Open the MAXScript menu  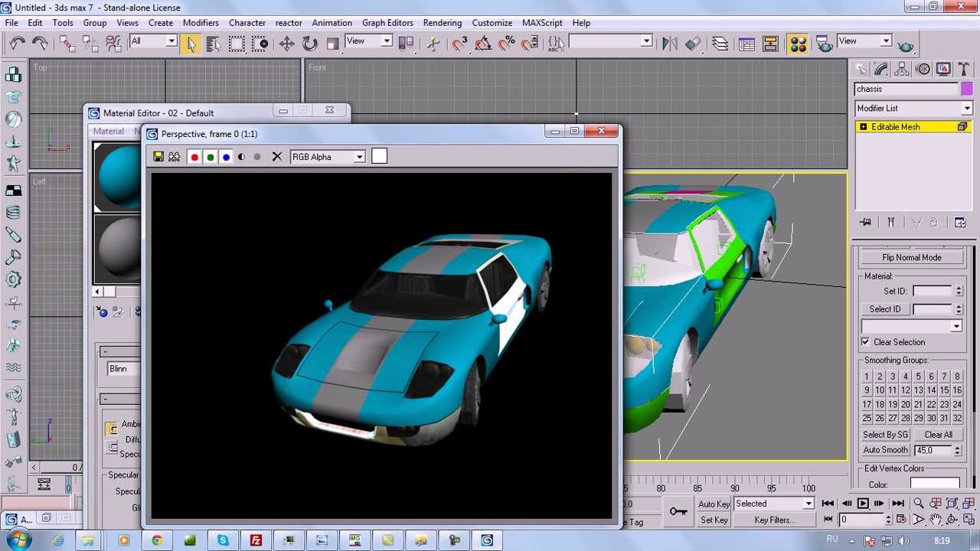[x=542, y=23]
